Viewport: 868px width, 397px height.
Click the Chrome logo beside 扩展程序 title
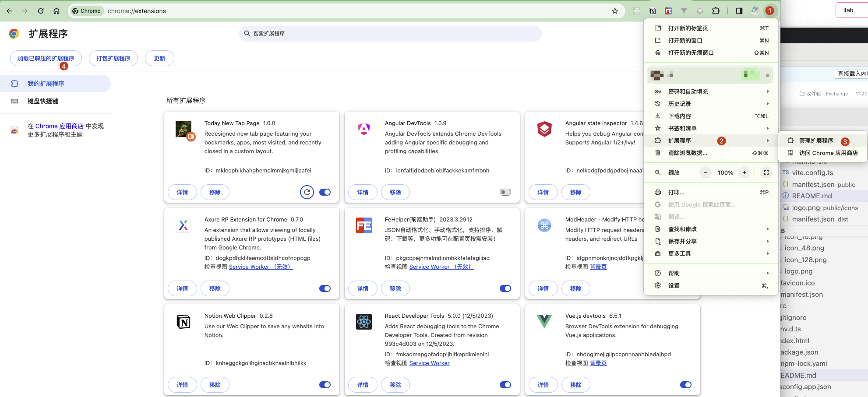pyautogui.click(x=14, y=34)
